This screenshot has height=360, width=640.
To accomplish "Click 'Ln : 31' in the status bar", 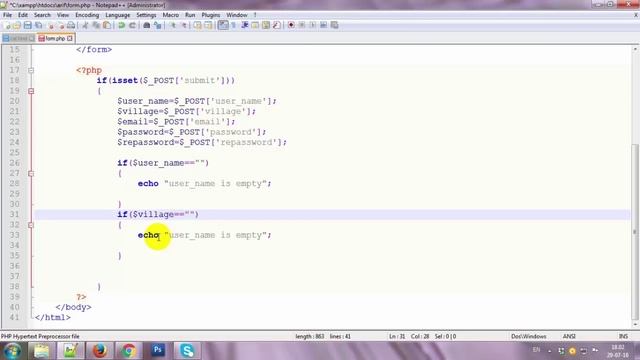I will pyautogui.click(x=397, y=337).
